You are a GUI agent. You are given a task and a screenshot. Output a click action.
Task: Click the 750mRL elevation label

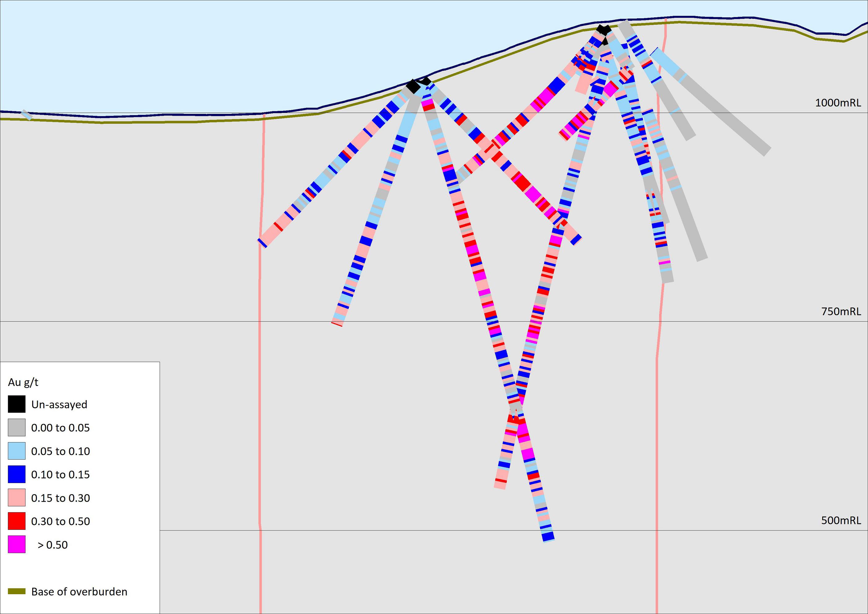click(x=841, y=312)
